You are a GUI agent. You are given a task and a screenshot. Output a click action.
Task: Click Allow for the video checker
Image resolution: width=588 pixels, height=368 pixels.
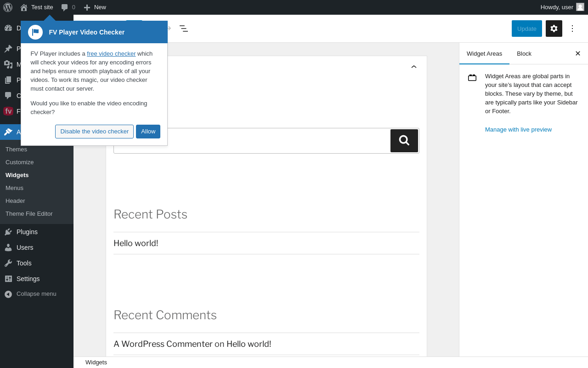tap(148, 132)
